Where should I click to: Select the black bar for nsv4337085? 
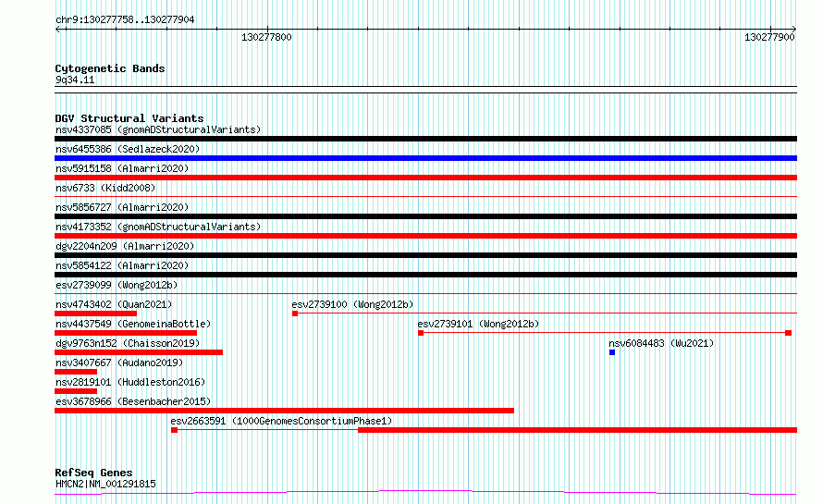[x=425, y=139]
